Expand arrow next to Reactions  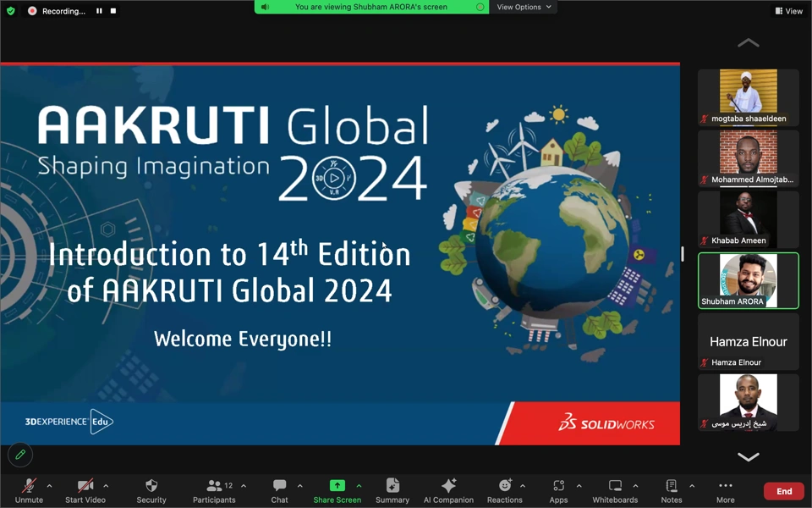523,486
